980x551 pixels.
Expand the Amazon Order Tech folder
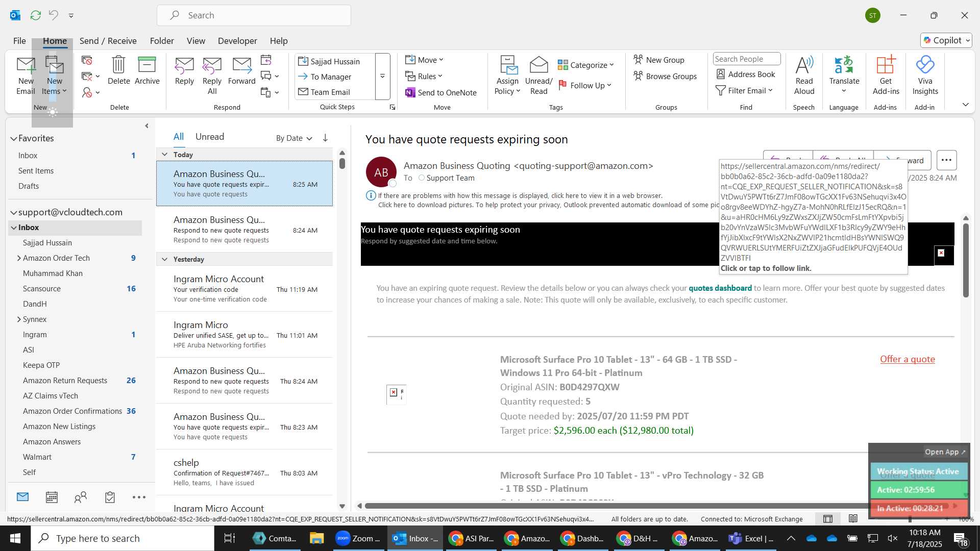click(x=19, y=258)
